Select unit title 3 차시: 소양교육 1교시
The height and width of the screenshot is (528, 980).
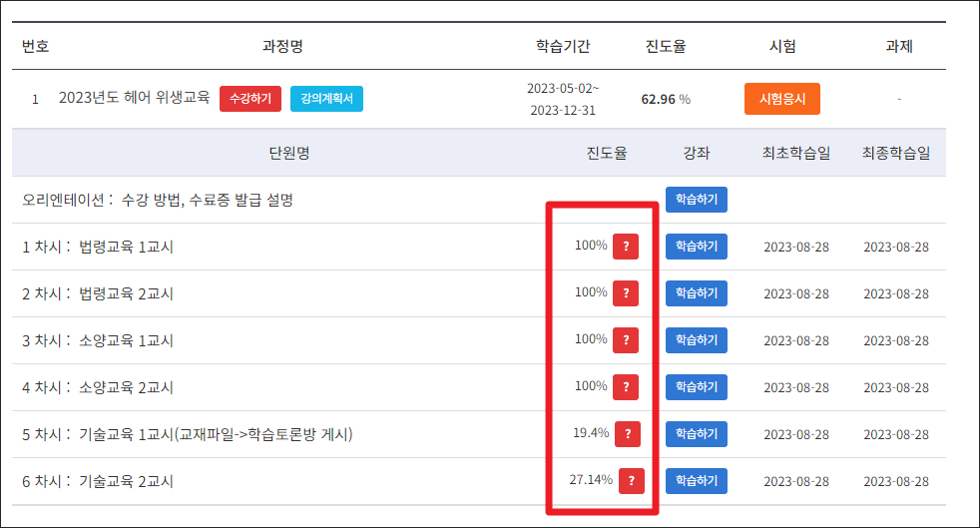click(x=98, y=340)
